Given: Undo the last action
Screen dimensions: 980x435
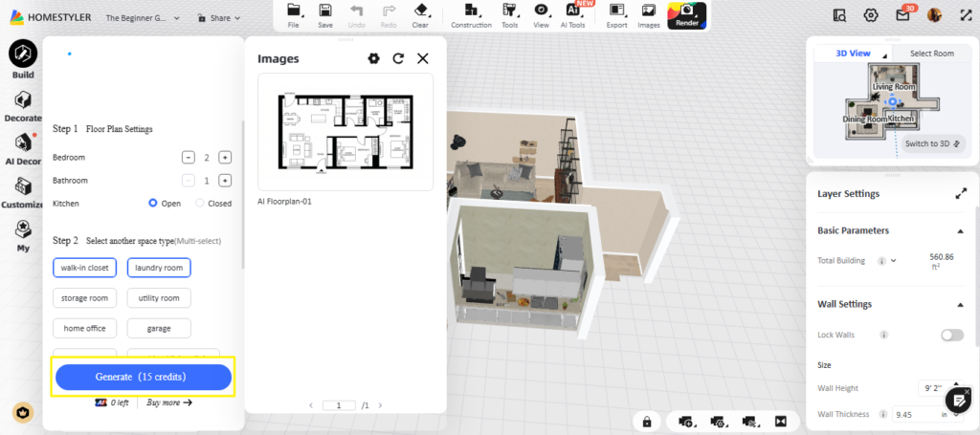Looking at the screenshot, I should tap(357, 15).
